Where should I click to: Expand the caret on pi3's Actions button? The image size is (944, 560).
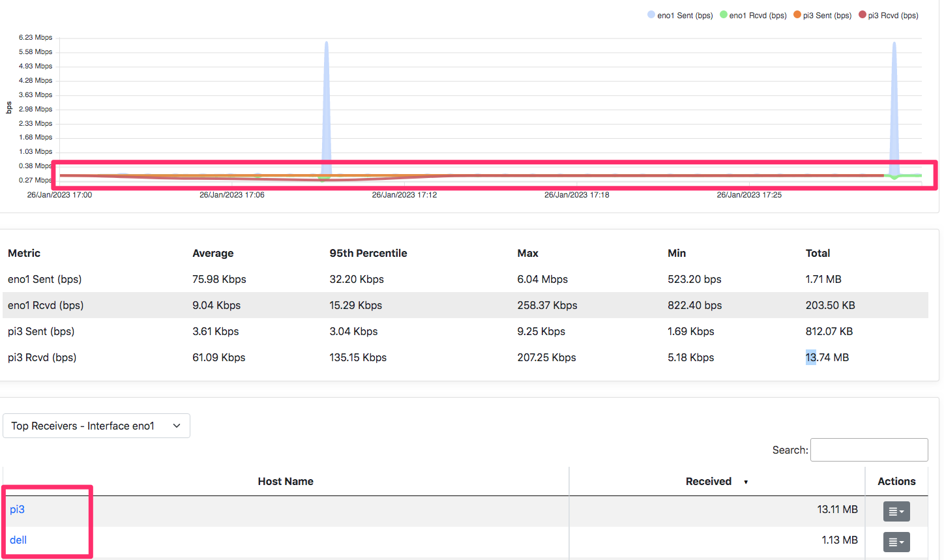[x=902, y=511]
